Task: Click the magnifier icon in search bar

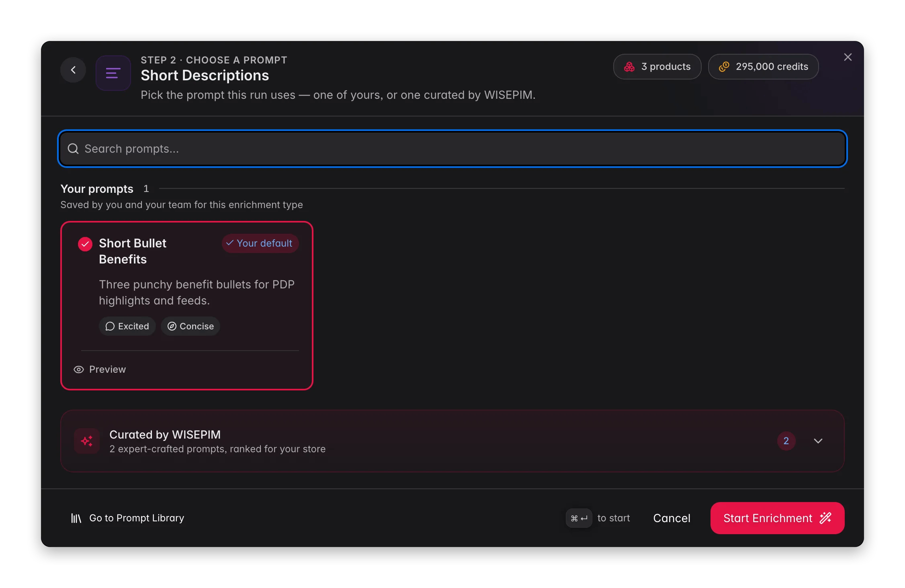Action: (x=73, y=149)
